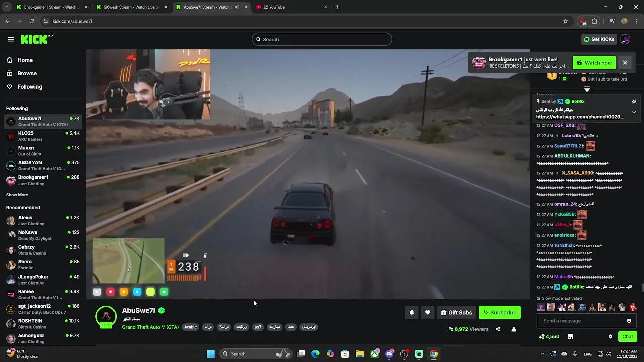Image resolution: width=644 pixels, height=362 pixels.
Task: Unpin or hide the pinned message icon
Action: click(634, 101)
